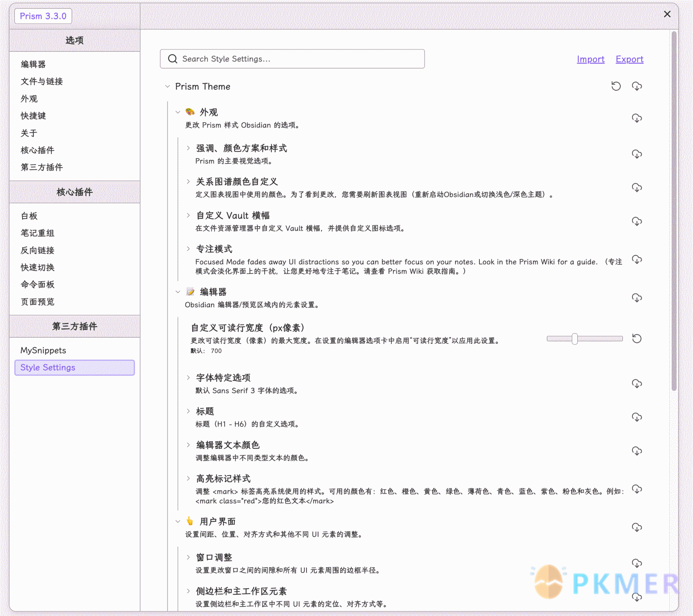The image size is (693, 616).
Task: Click export icon for 编辑器 section
Action: 637,298
